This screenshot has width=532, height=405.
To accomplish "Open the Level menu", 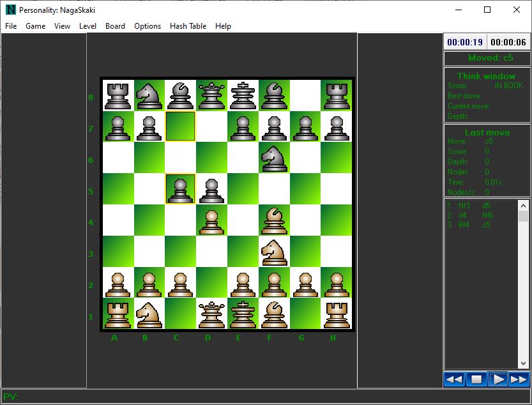I will pos(87,26).
